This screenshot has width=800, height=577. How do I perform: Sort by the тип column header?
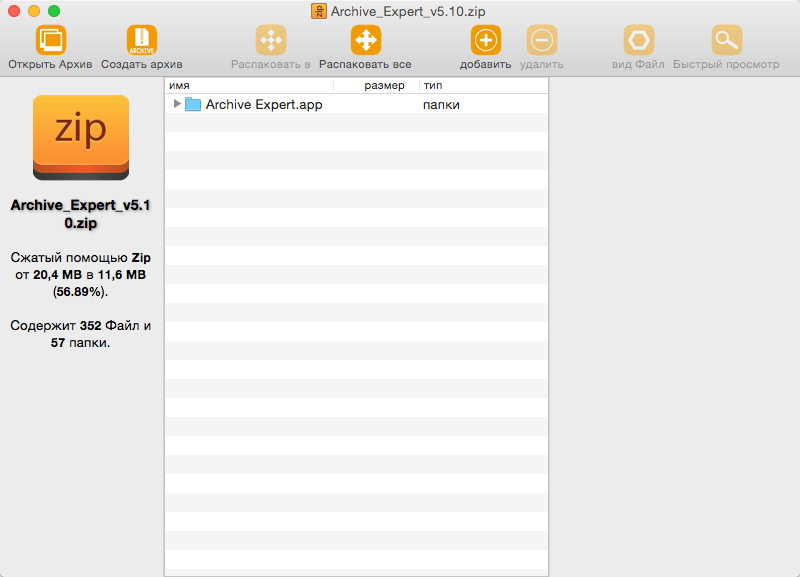484,85
